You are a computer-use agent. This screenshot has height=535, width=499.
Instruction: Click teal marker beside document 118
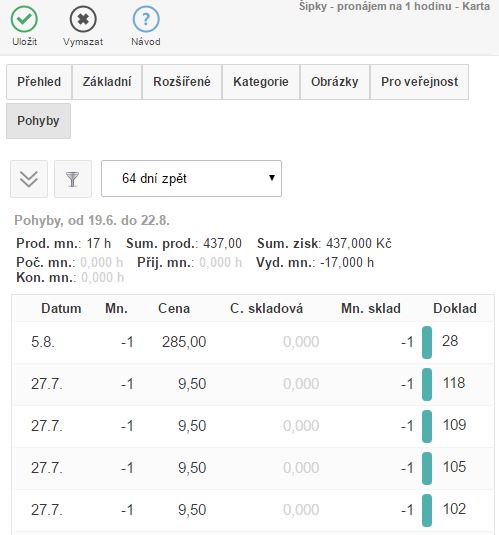[x=427, y=384]
